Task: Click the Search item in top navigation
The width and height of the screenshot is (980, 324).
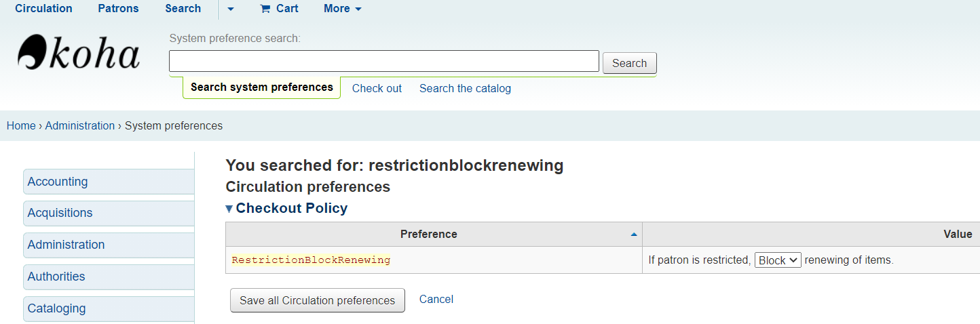Action: click(183, 9)
